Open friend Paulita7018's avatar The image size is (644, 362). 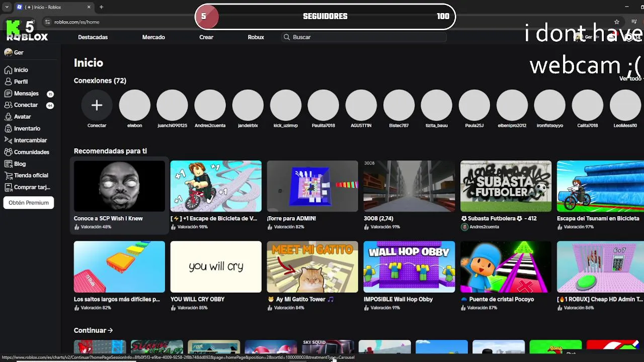pyautogui.click(x=323, y=105)
